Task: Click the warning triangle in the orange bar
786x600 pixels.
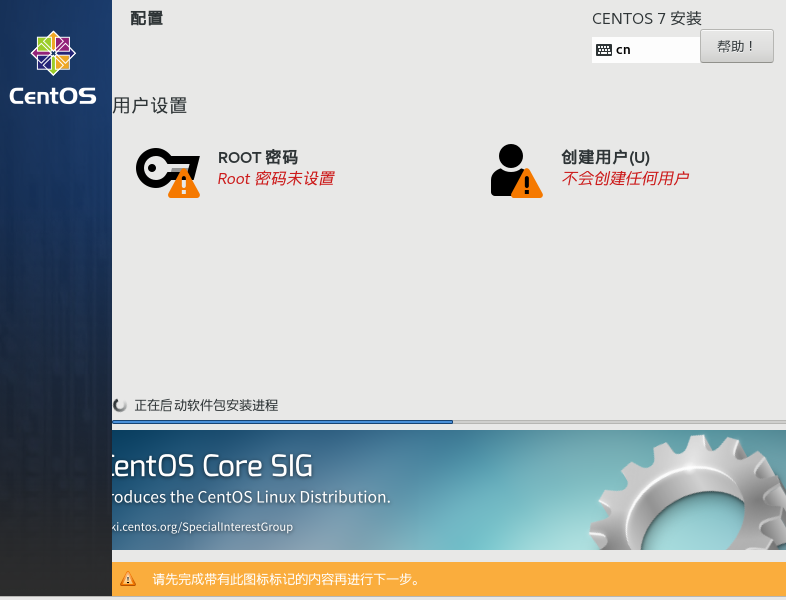Action: (x=128, y=578)
